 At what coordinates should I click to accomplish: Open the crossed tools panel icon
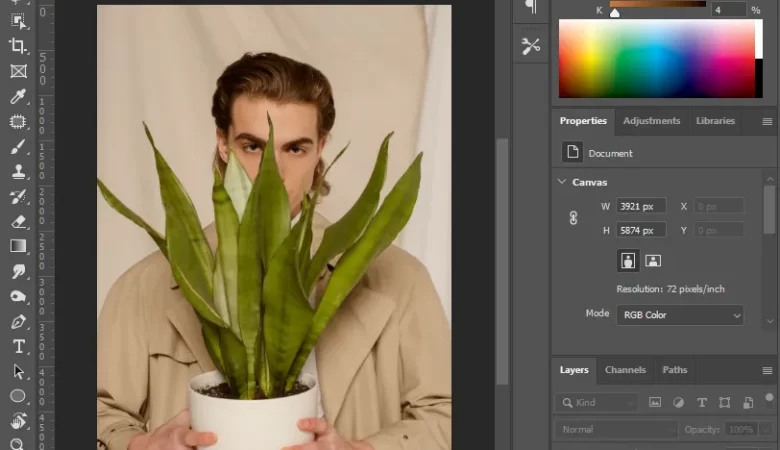click(531, 46)
